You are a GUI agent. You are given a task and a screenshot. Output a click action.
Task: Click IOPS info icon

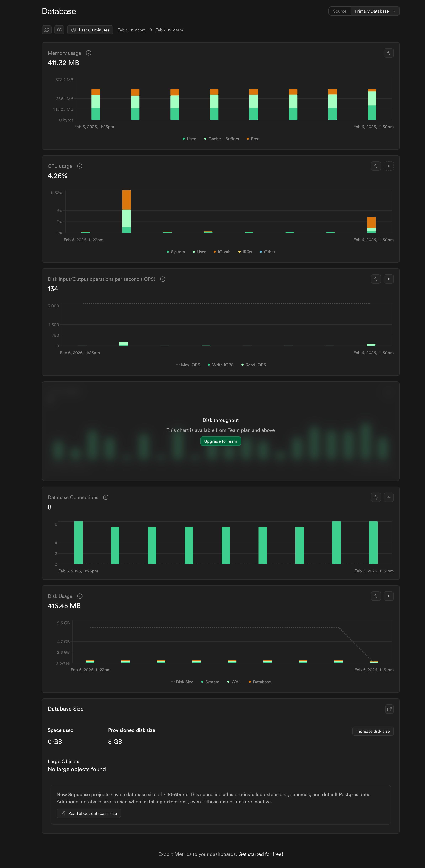coord(163,279)
